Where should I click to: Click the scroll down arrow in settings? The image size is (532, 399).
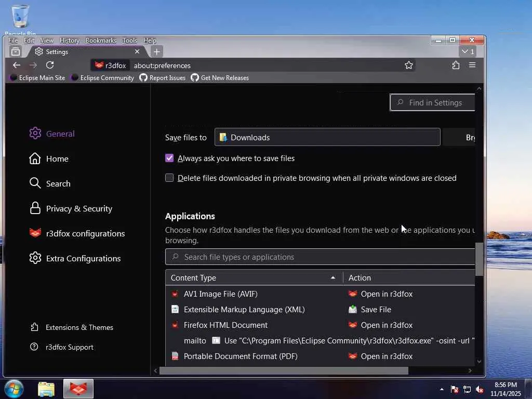point(479,362)
